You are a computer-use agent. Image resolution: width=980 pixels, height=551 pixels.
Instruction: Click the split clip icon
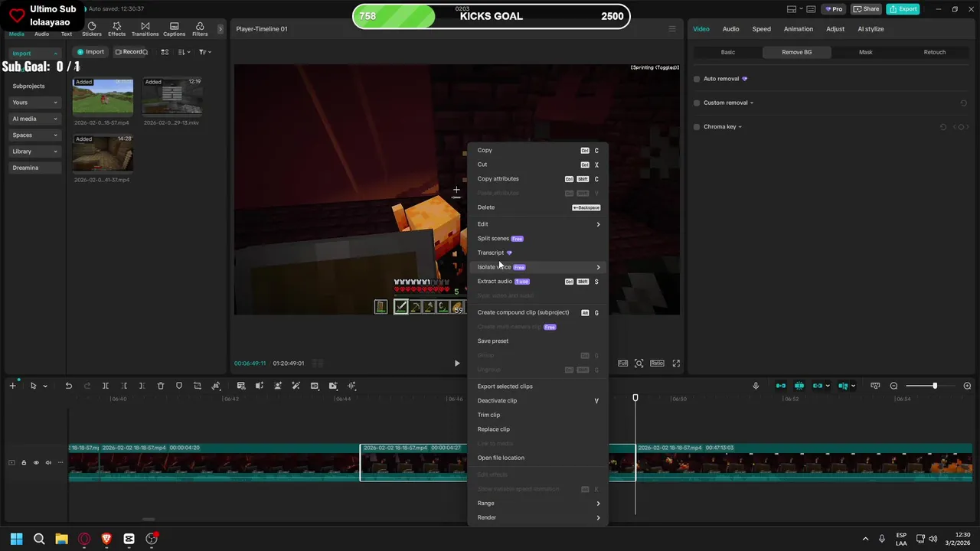106,386
